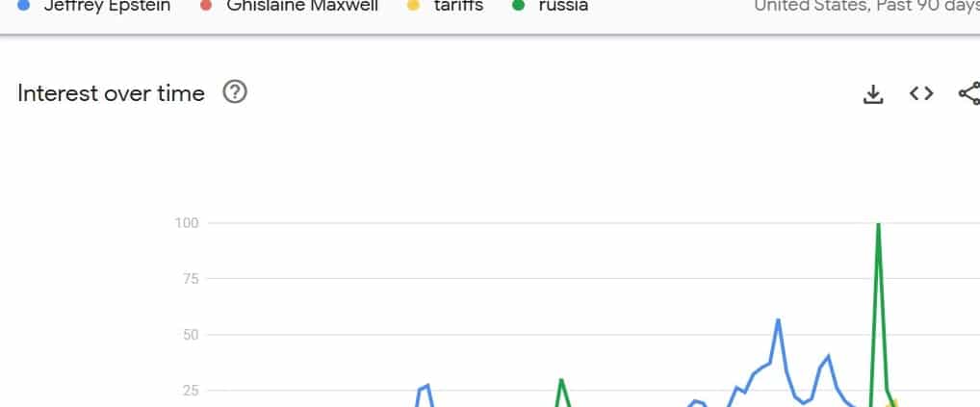Click the United States, Past 90 days text

[866, 6]
